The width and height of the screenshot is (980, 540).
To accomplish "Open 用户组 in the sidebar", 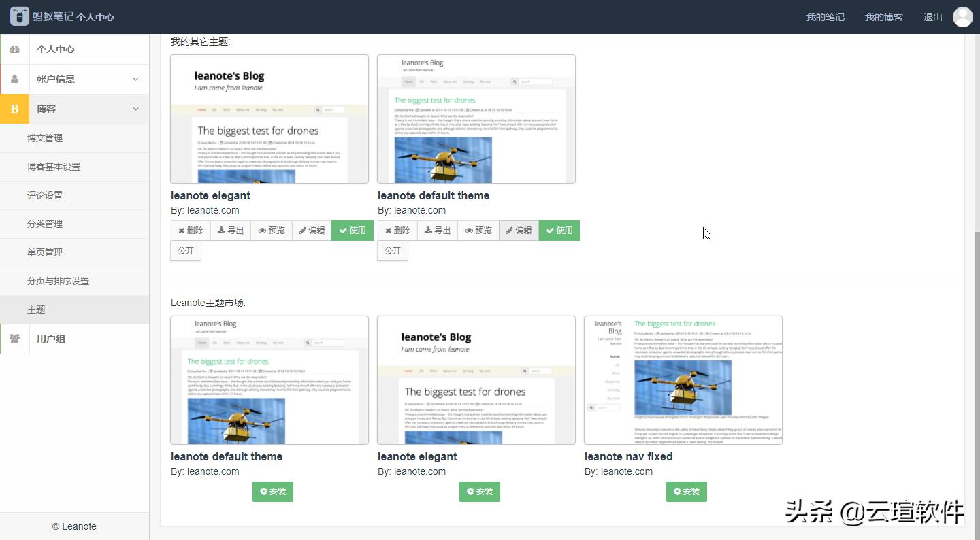I will (75, 339).
